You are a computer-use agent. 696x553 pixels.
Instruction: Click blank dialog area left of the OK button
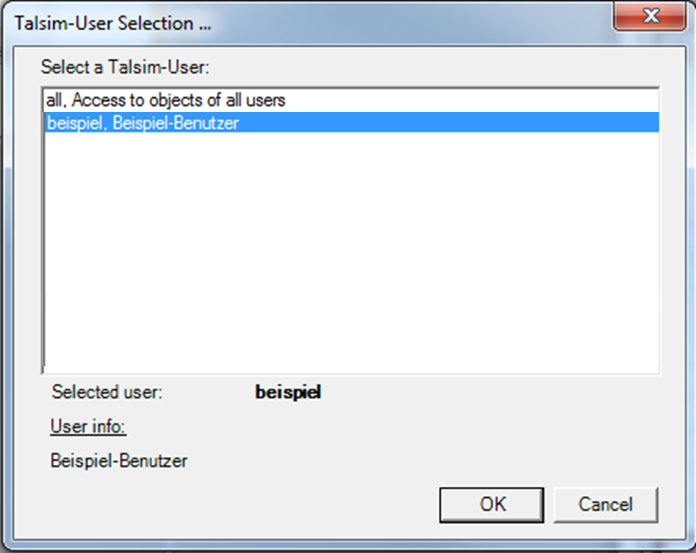[x=250, y=504]
